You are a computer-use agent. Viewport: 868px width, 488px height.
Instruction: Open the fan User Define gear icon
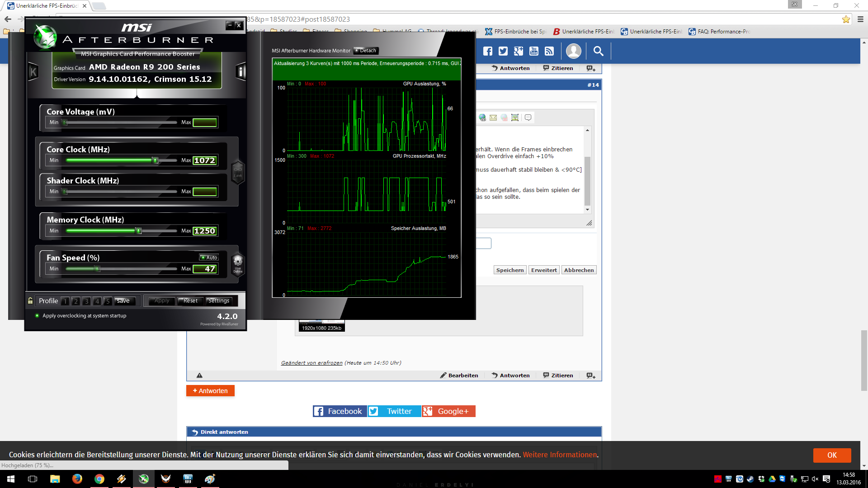pos(238,263)
